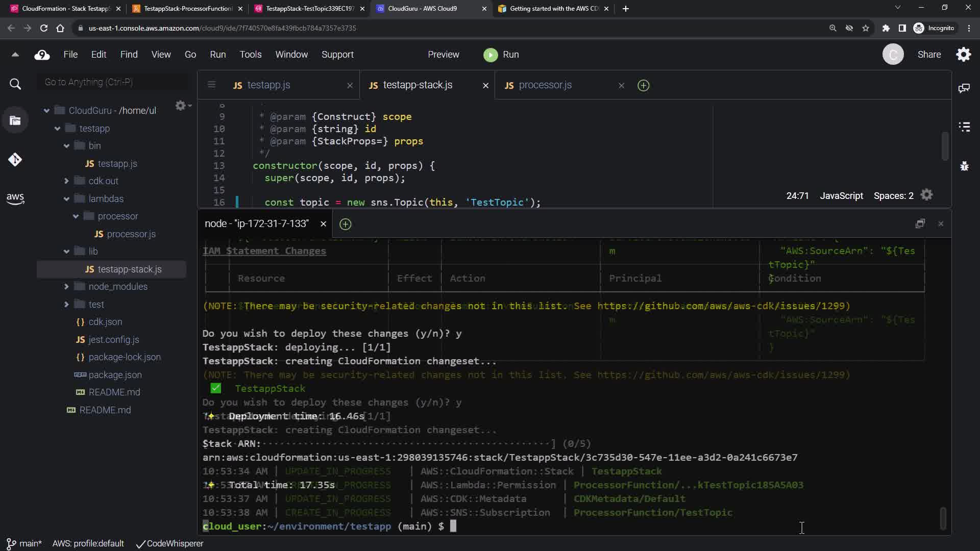Click the Preview button

click(x=443, y=55)
